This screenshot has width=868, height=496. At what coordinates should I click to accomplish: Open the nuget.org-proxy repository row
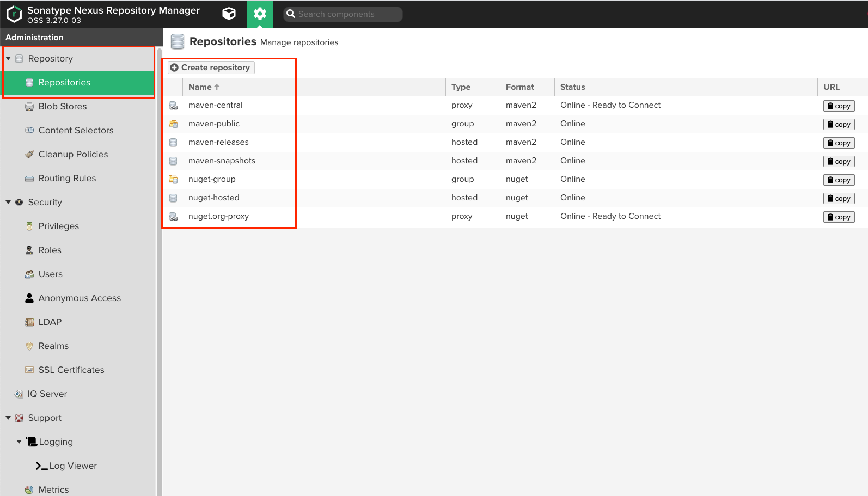[515, 217]
